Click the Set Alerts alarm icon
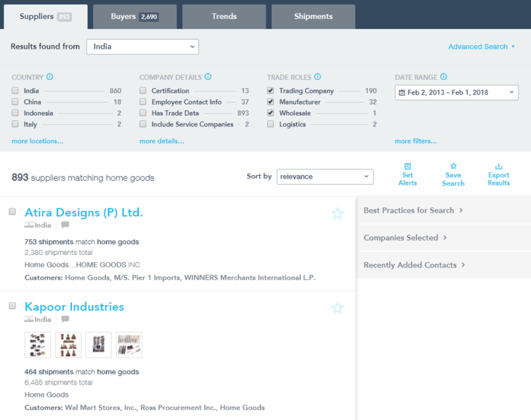 (x=407, y=167)
